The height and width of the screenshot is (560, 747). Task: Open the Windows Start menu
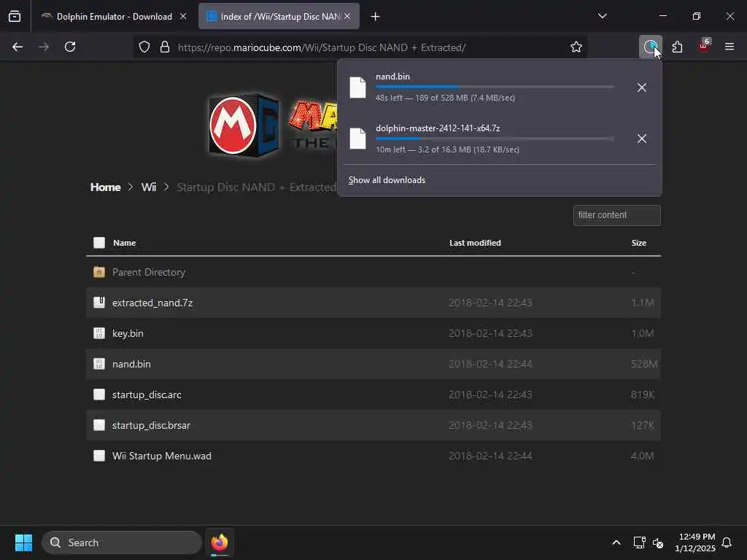[x=23, y=542]
